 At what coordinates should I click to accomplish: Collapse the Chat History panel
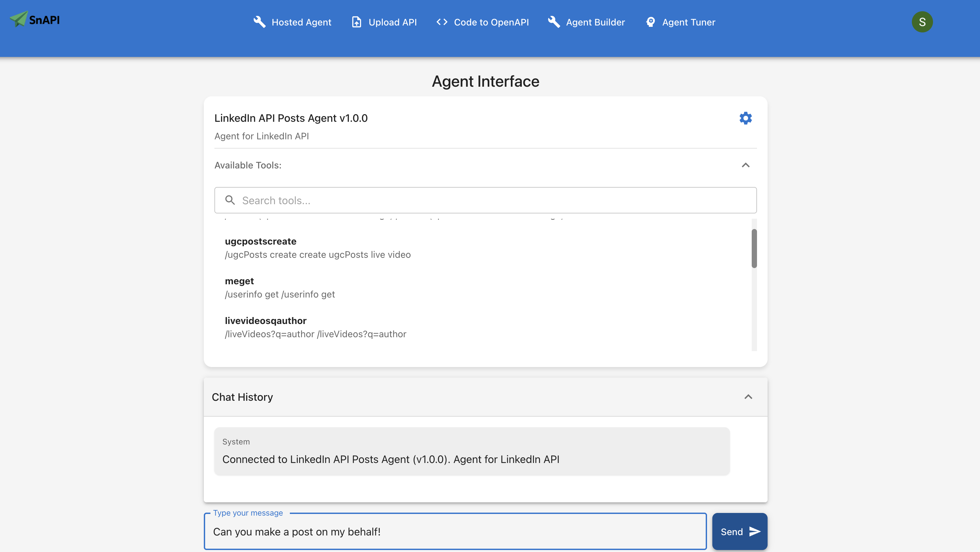click(x=748, y=397)
